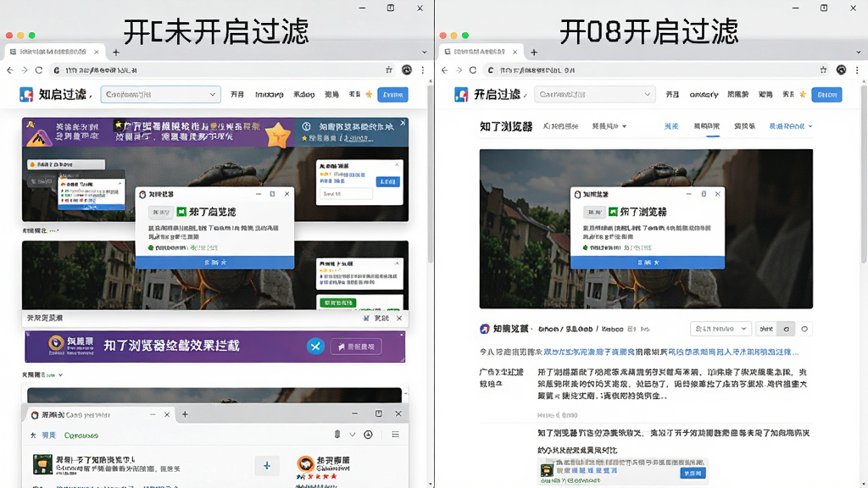Screen dimensions: 868x488
Task: Select the 开月 item in right page navbar
Action: (x=672, y=95)
